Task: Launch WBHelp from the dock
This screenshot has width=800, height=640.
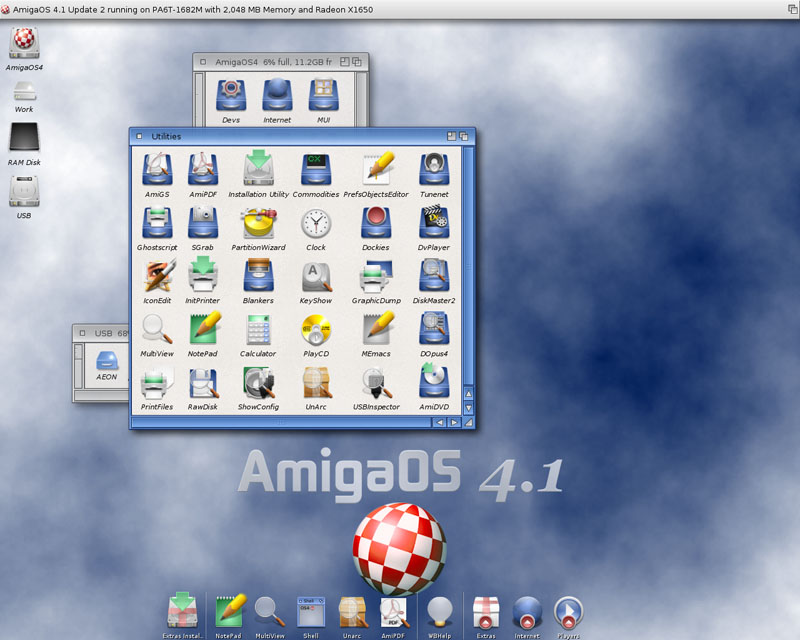Action: click(x=440, y=612)
